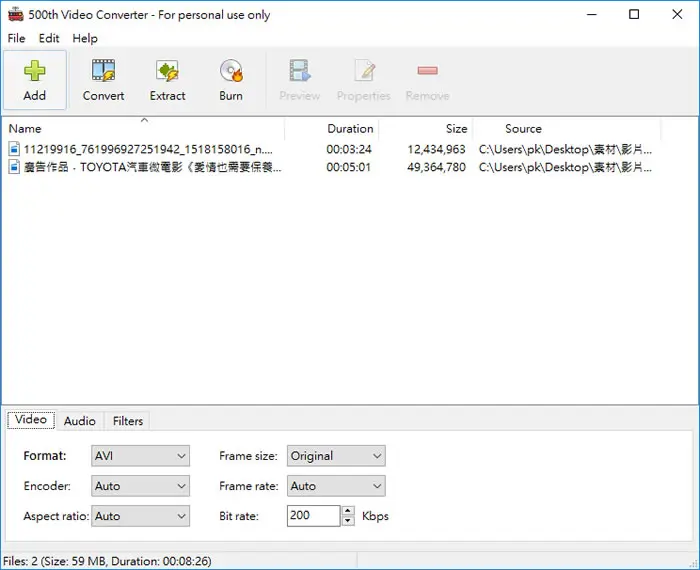
Task: Open Properties from the toolbar
Action: 364,71
